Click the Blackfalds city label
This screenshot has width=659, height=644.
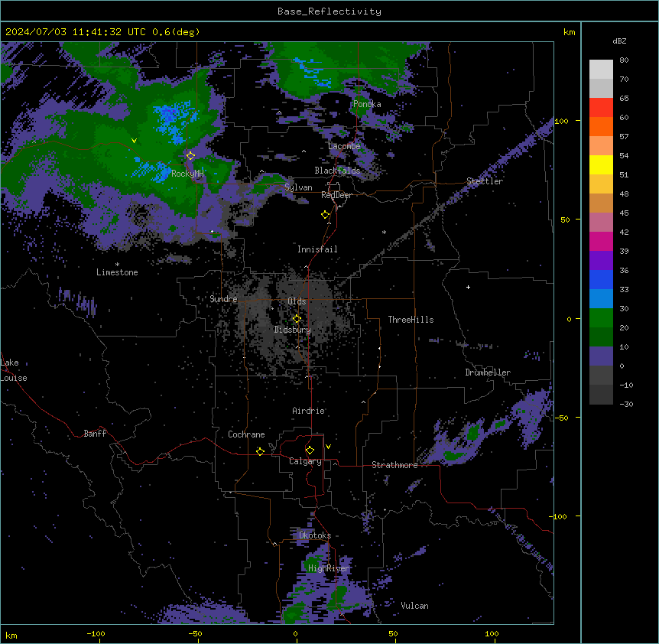(x=337, y=171)
